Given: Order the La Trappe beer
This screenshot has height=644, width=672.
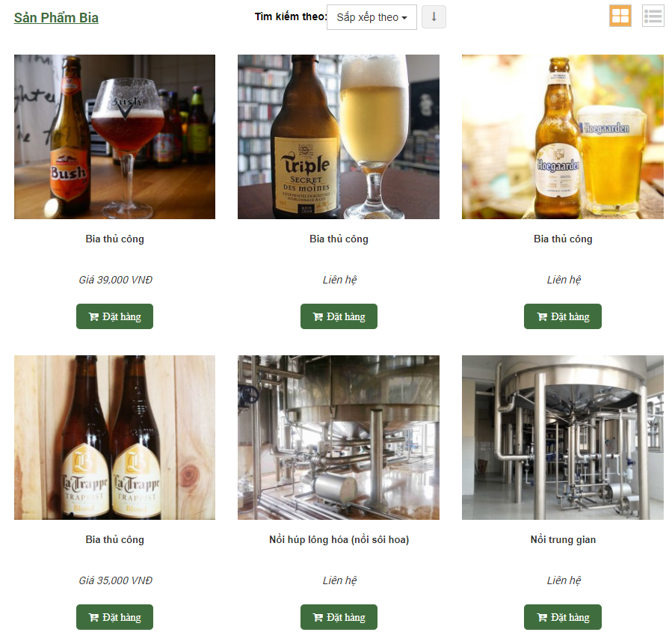Looking at the screenshot, I should (114, 617).
